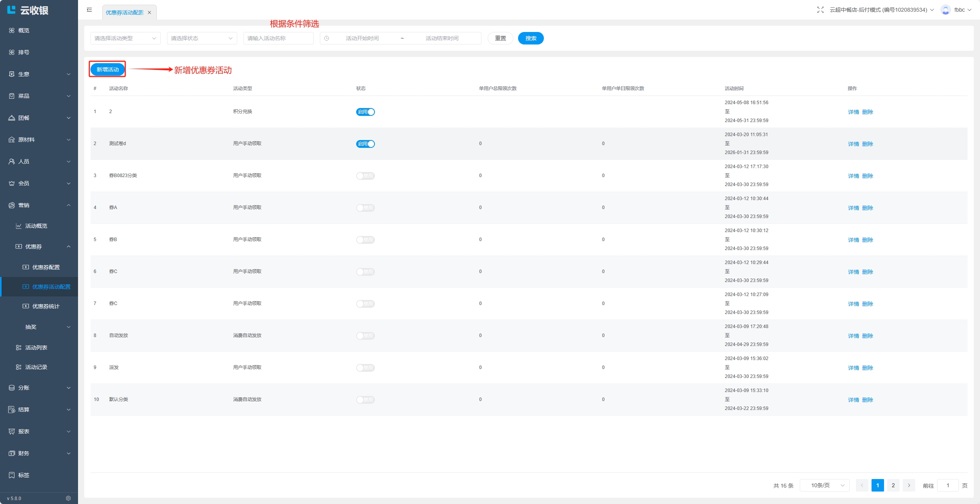Click clock icon in date range field
This screenshot has width=980, height=504.
(x=327, y=38)
